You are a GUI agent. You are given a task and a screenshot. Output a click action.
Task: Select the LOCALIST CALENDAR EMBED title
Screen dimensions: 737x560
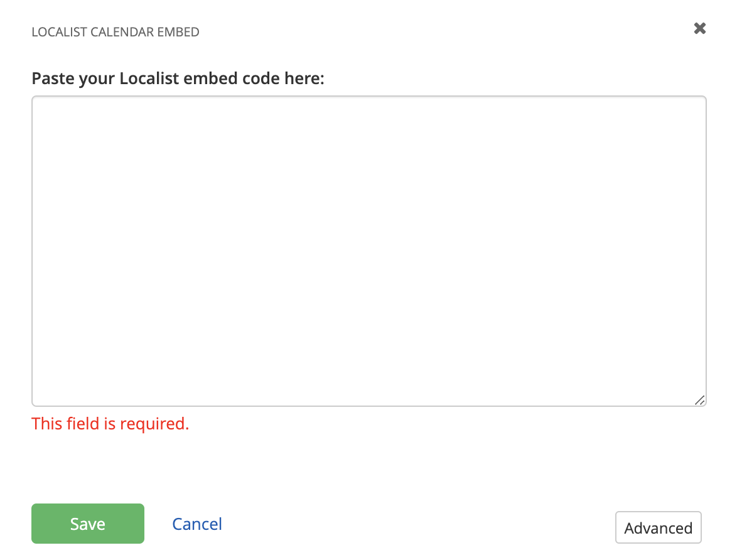(x=115, y=31)
